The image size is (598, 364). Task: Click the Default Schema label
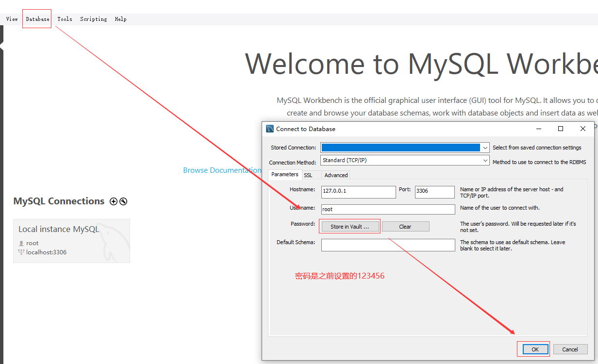296,242
